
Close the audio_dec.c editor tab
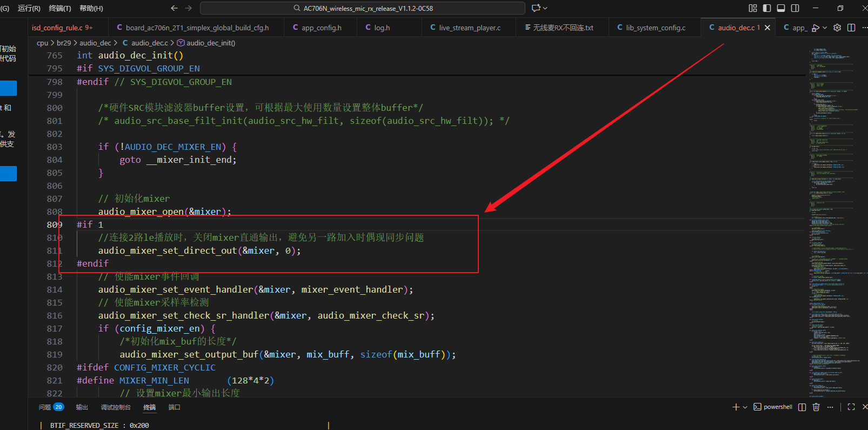click(x=767, y=28)
